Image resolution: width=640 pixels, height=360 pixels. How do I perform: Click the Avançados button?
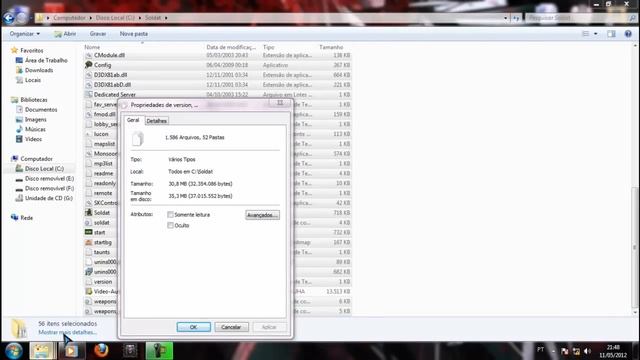[x=262, y=215]
